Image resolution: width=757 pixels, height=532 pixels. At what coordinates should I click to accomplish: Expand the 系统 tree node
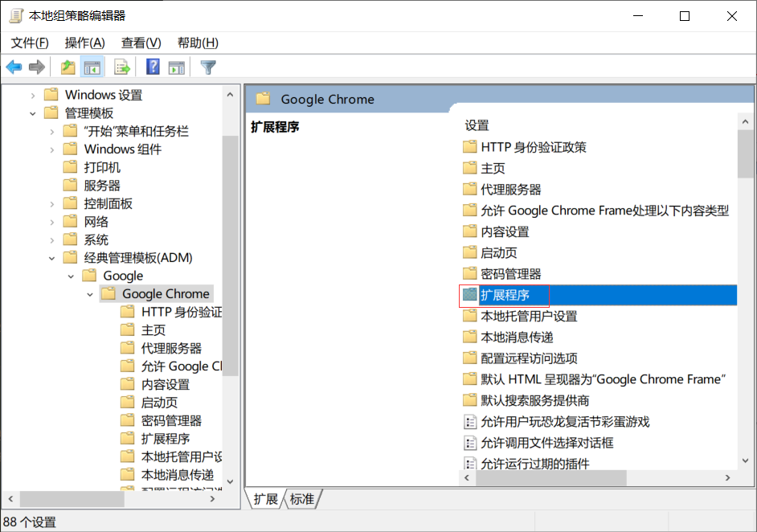(x=52, y=240)
